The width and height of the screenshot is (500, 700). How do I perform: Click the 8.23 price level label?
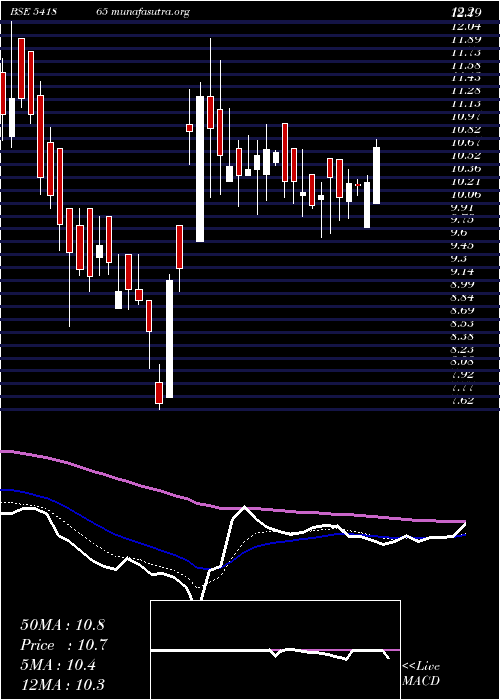pyautogui.click(x=464, y=350)
